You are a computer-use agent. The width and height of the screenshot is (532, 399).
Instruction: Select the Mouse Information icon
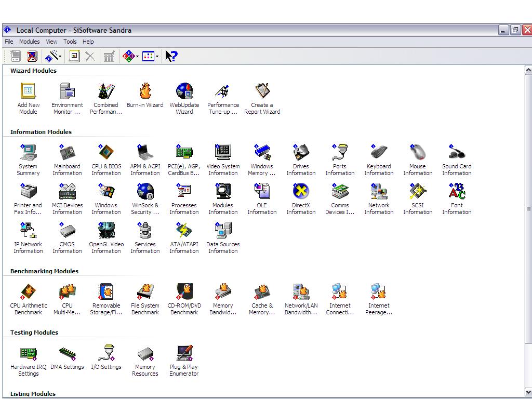pyautogui.click(x=418, y=160)
